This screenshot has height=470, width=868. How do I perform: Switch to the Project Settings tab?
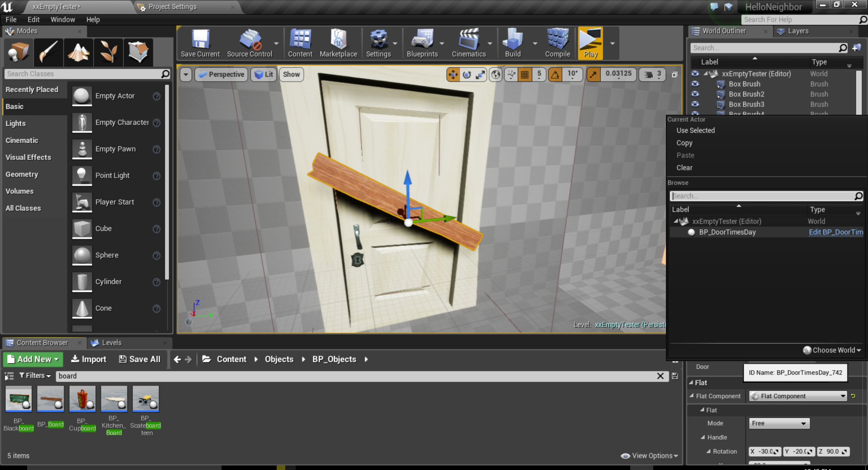tap(172, 7)
